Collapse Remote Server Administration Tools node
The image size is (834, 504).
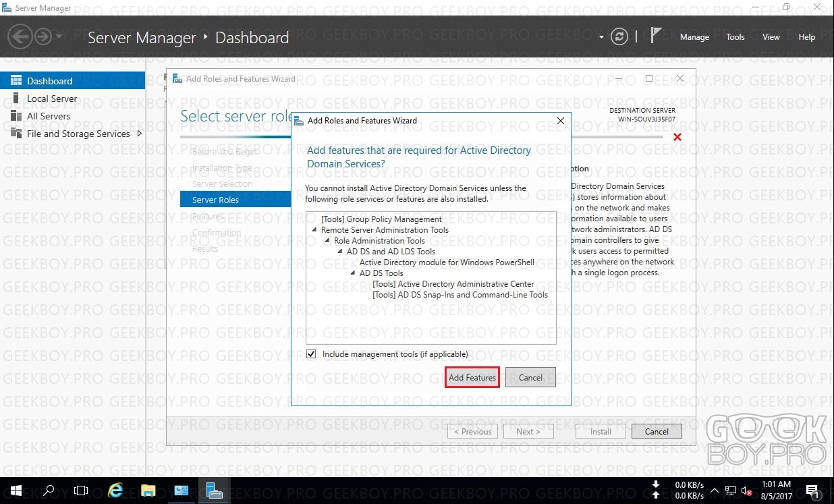point(314,230)
